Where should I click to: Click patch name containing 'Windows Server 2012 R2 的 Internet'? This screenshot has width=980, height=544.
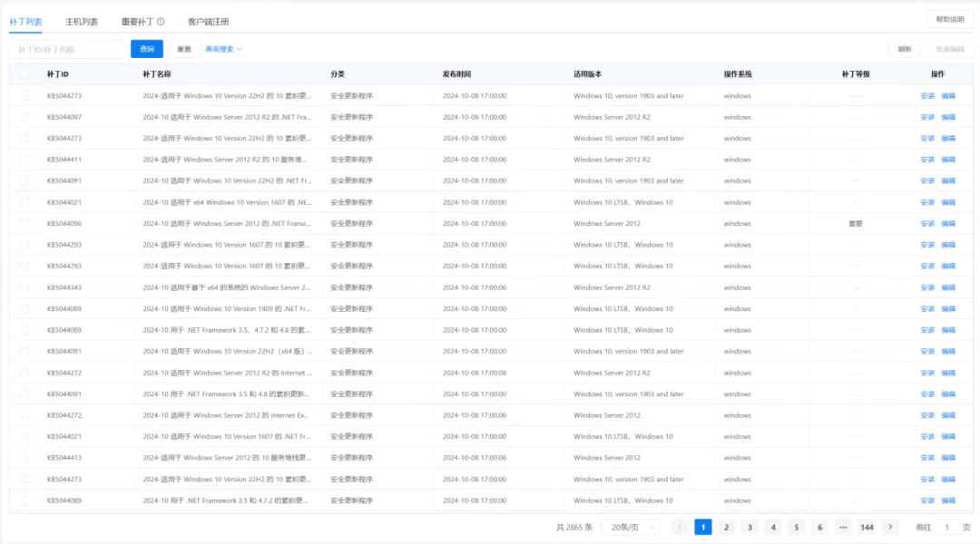click(227, 373)
